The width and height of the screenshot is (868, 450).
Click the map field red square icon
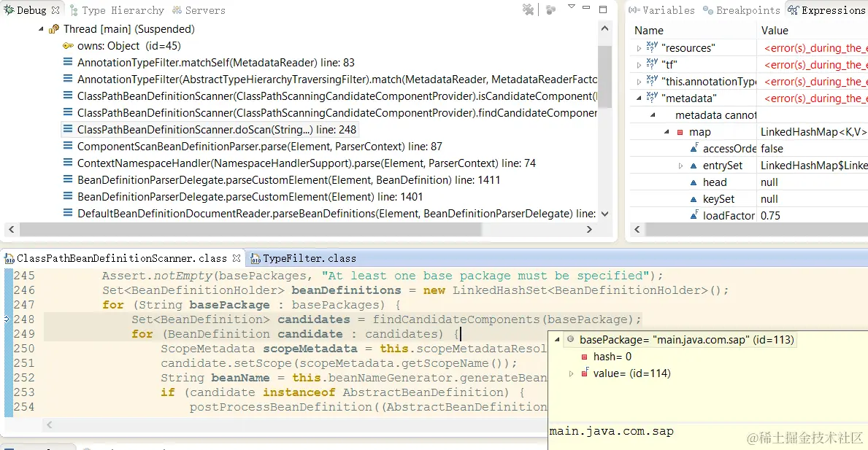680,132
